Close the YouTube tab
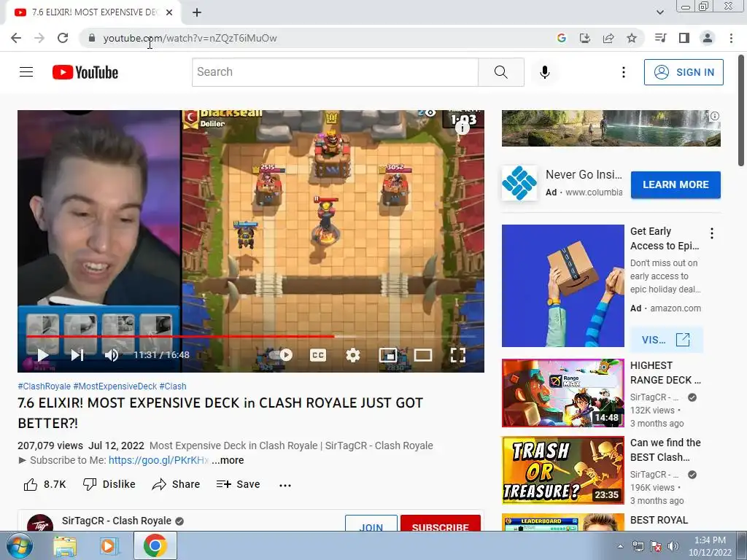Screen dimensions: 747x560 (x=169, y=12)
